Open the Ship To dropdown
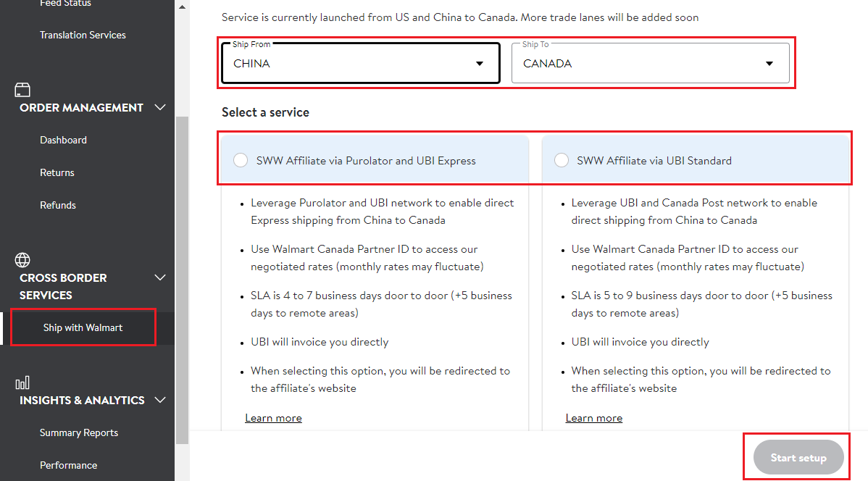The height and width of the screenshot is (481, 868). 650,64
